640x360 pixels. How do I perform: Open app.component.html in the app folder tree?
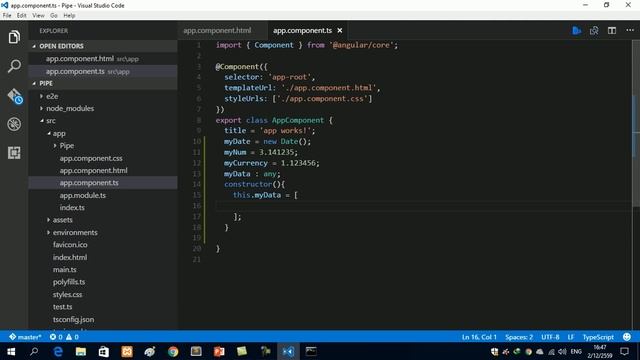pos(93,171)
